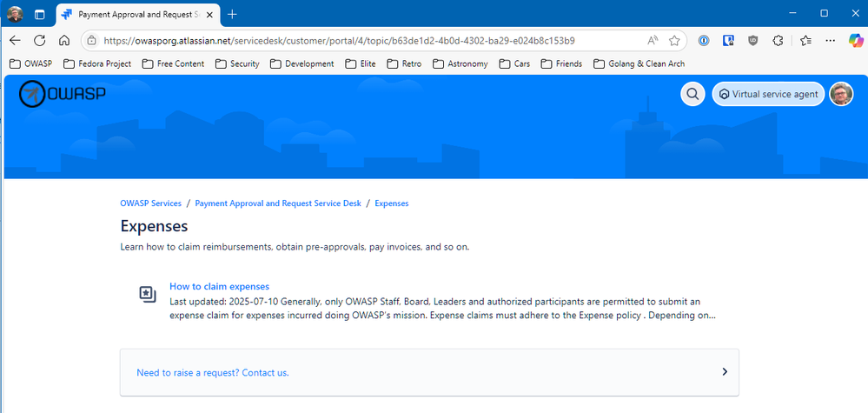Refresh the current page
868x413 pixels.
coord(39,40)
